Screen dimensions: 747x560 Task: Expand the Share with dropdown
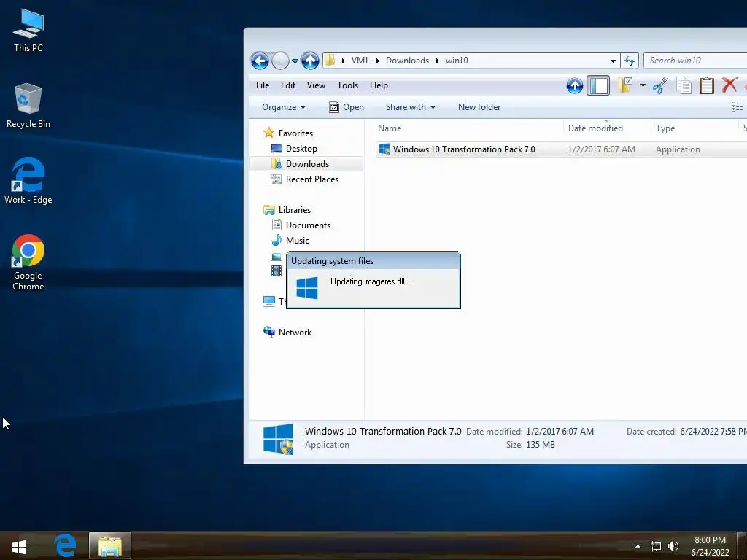(x=410, y=107)
